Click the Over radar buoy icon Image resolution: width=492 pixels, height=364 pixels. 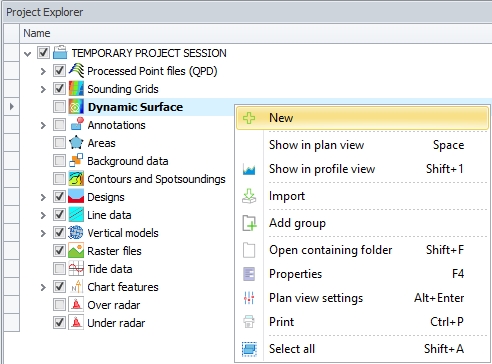76,305
